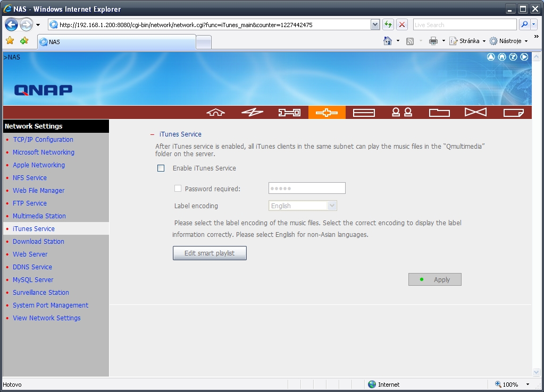Apply the iTunes Service settings
The width and height of the screenshot is (544, 392).
434,280
